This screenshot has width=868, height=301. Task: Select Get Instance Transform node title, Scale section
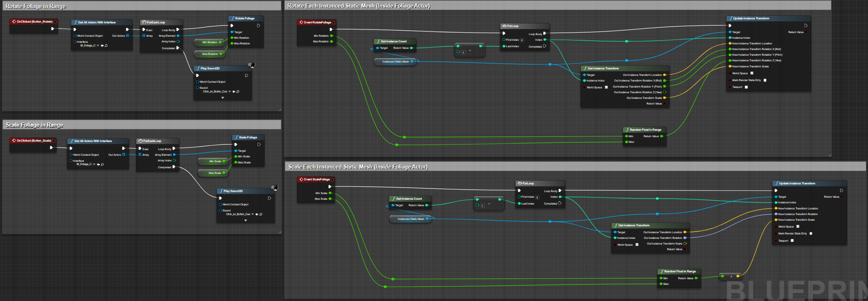coord(634,225)
